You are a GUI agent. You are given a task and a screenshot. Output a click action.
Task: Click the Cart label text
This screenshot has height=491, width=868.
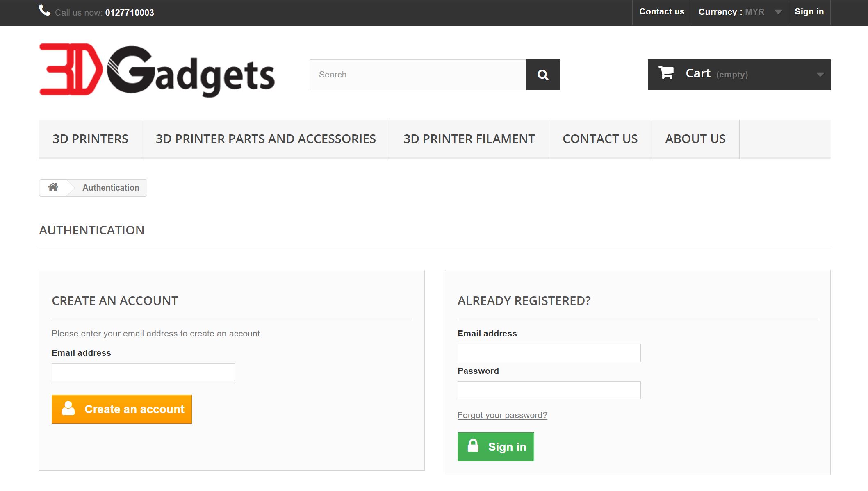698,73
